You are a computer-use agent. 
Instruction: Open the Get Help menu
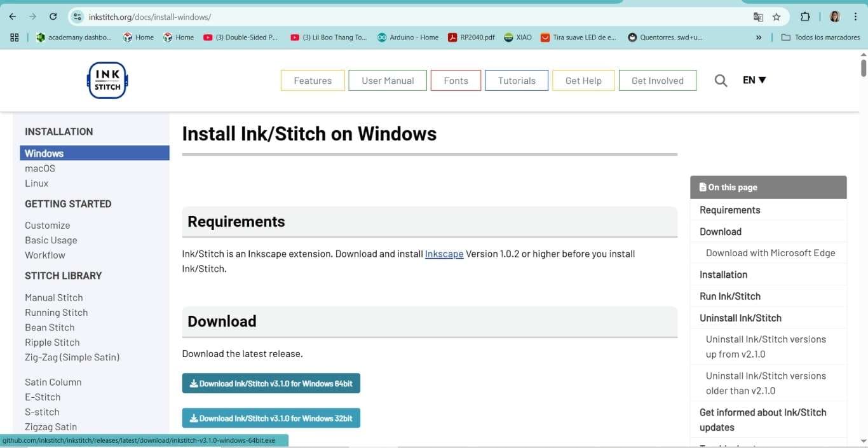(x=583, y=81)
